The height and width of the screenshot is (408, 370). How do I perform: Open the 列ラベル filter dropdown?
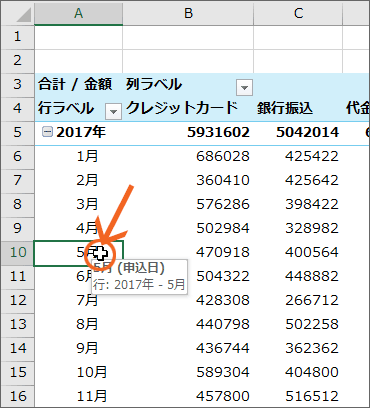pos(244,88)
